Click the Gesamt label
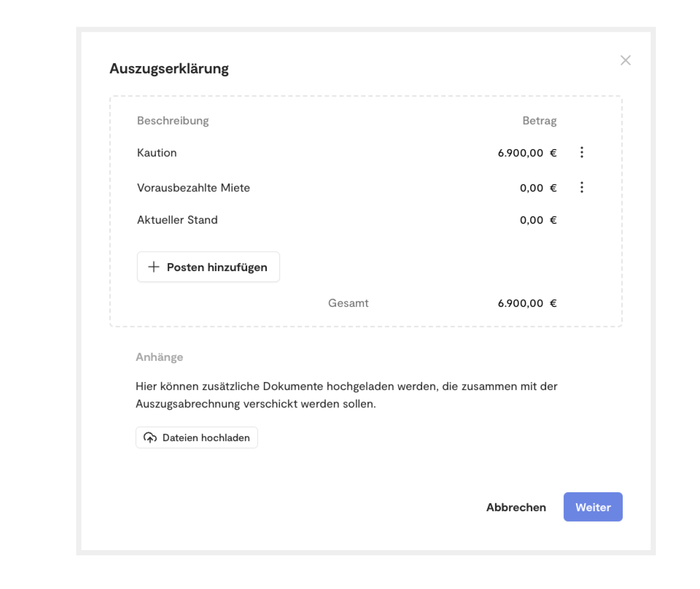The width and height of the screenshot is (700, 589). (x=348, y=303)
